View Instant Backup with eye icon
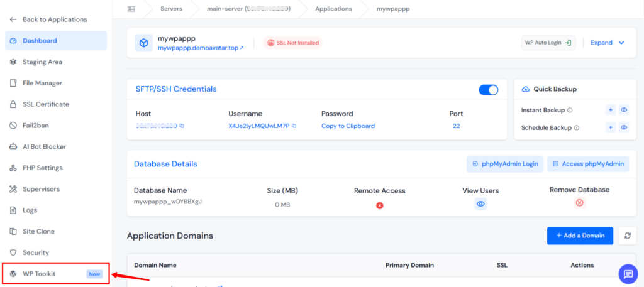This screenshot has width=644, height=287. 624,110
